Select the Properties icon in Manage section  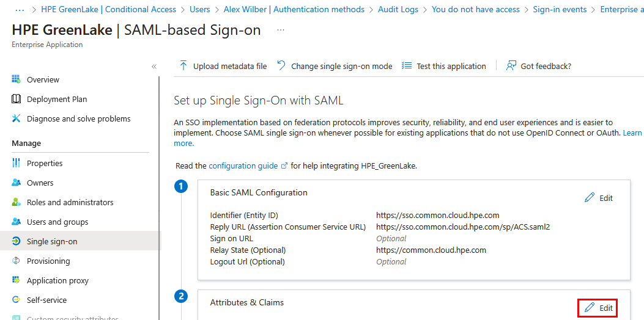[17, 163]
